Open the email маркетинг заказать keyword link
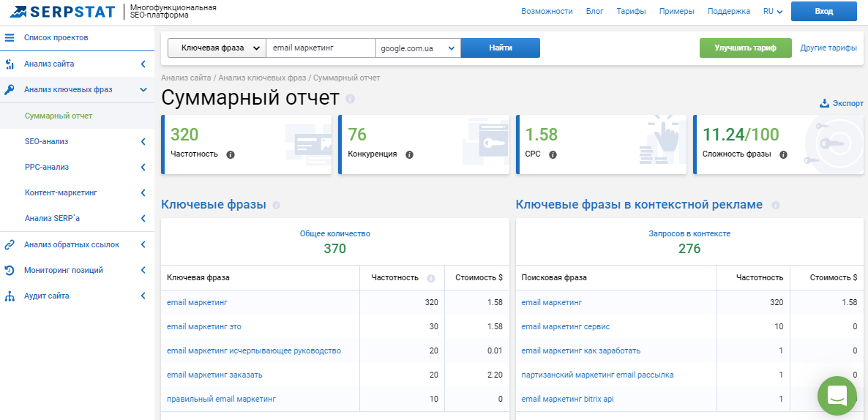Viewport: 868px width, 420px height. (x=214, y=375)
